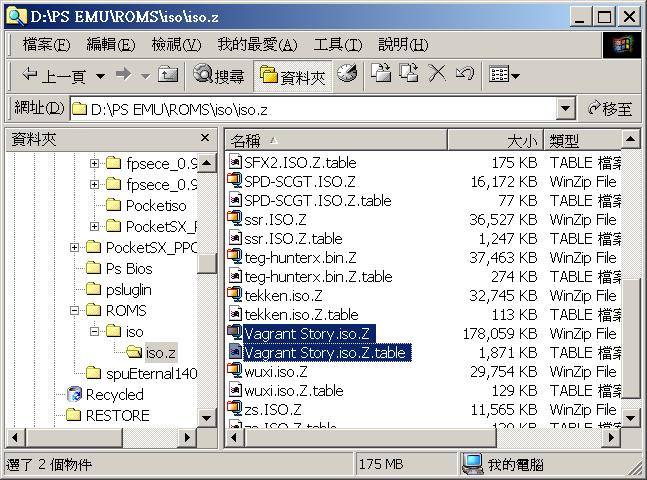Open the 檢視(V) menu
Image resolution: width=647 pixels, height=480 pixels.
point(176,44)
